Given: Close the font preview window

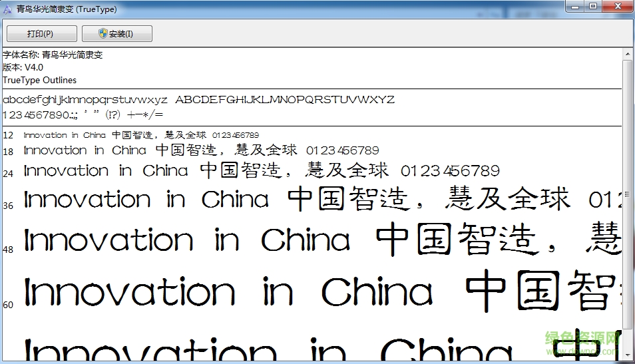Looking at the screenshot, I should [x=618, y=6].
